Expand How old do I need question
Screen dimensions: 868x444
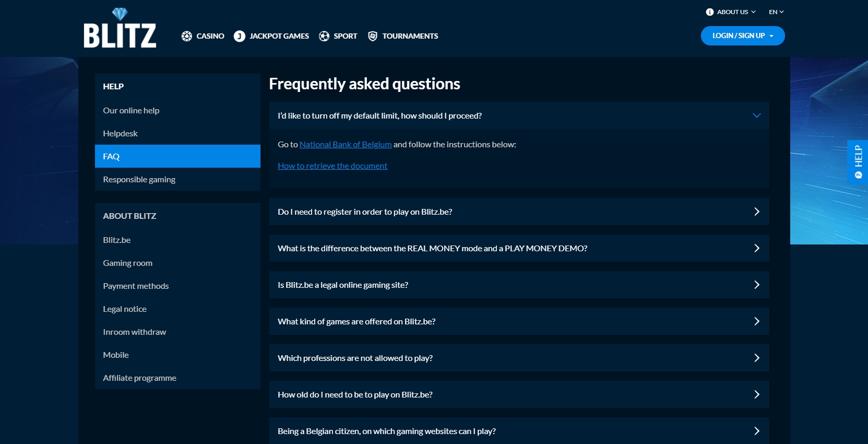tap(519, 394)
